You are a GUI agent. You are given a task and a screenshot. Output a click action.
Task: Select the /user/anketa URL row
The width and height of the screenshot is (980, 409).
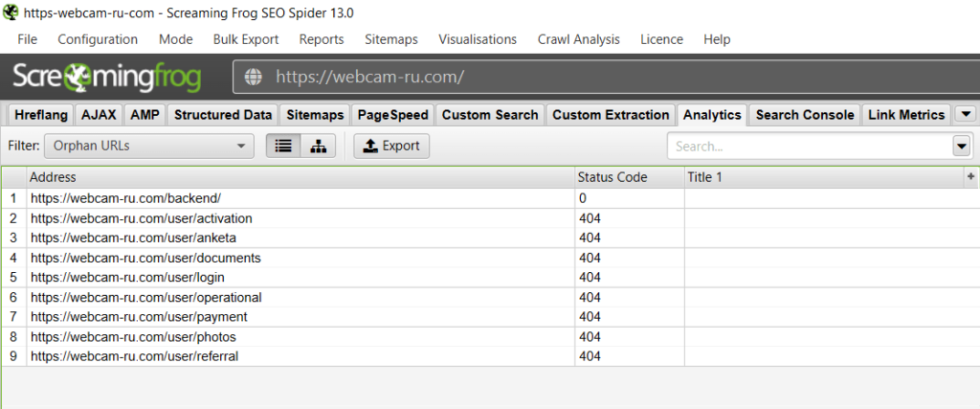(x=490, y=239)
